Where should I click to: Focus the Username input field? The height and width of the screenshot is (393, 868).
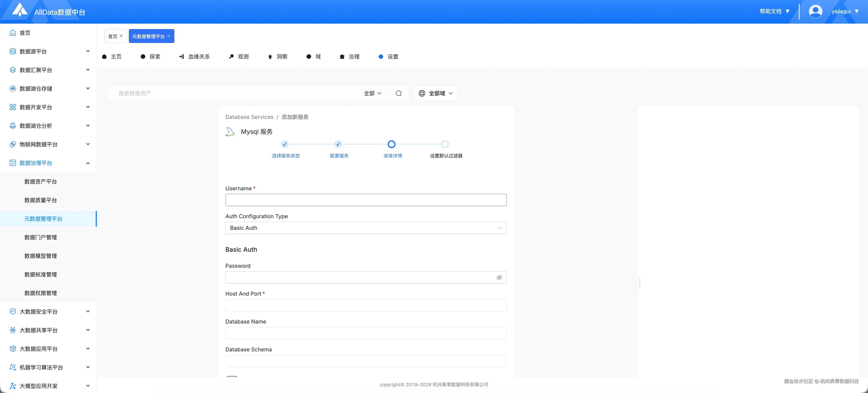coord(366,200)
